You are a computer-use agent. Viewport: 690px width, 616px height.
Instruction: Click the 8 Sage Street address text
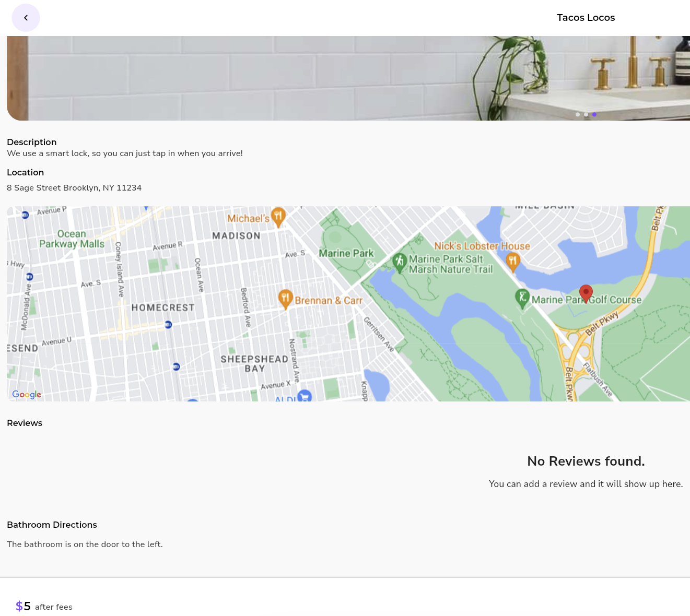74,188
